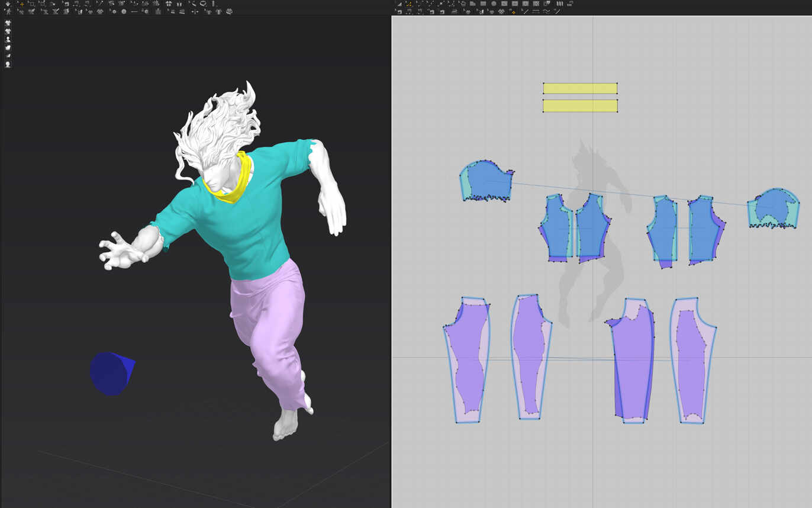
Task: Select the blue cone wind controller
Action: (x=111, y=373)
